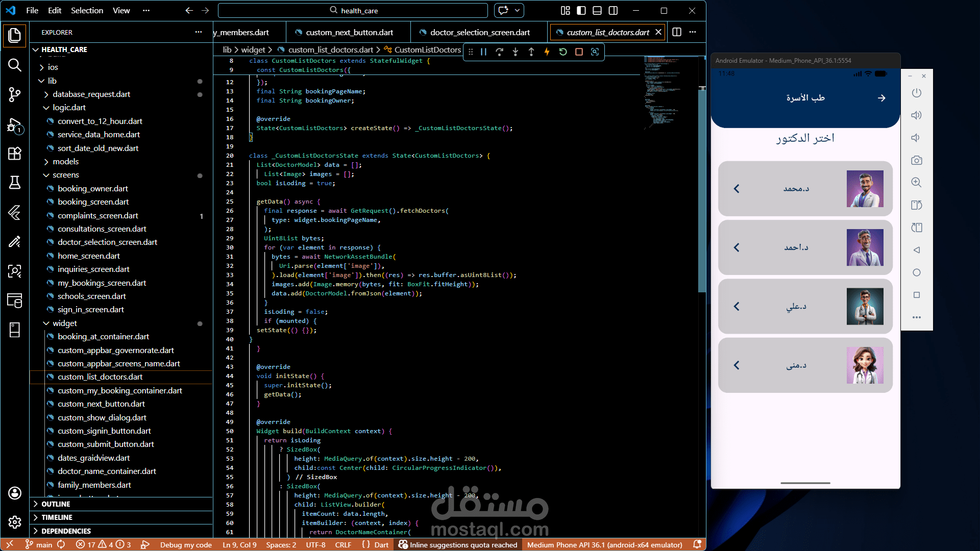Viewport: 980px width, 551px height.
Task: Open the Extensions view icon
Action: [15, 154]
